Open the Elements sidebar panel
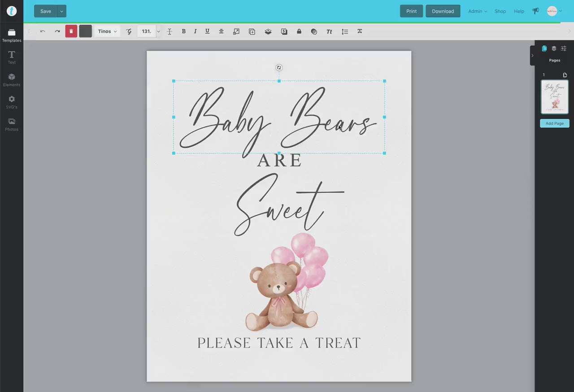Screen dimensions: 574x392 point(12,80)
